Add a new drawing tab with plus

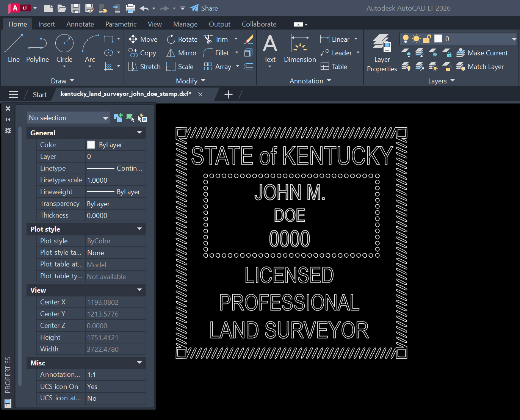tap(229, 94)
